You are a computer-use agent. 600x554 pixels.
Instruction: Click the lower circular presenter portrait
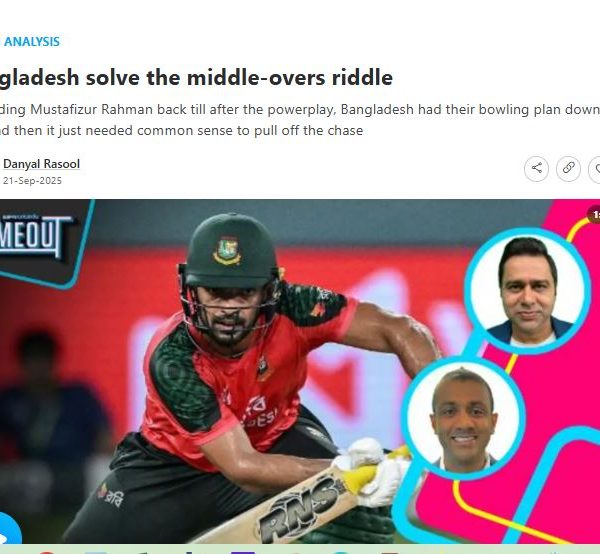pos(463,419)
